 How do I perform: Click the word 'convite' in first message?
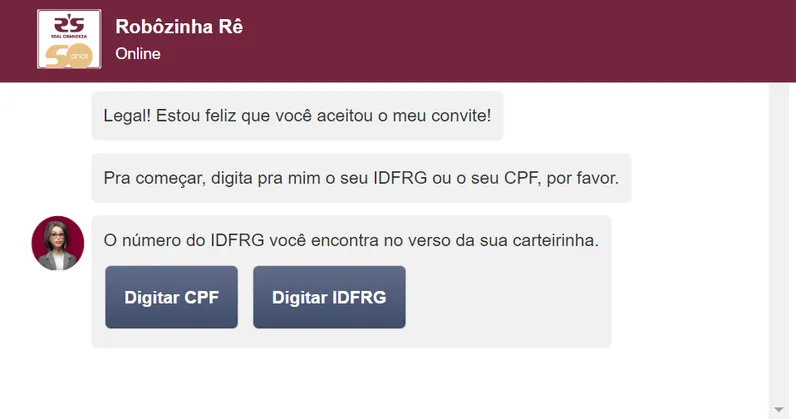[x=461, y=116]
